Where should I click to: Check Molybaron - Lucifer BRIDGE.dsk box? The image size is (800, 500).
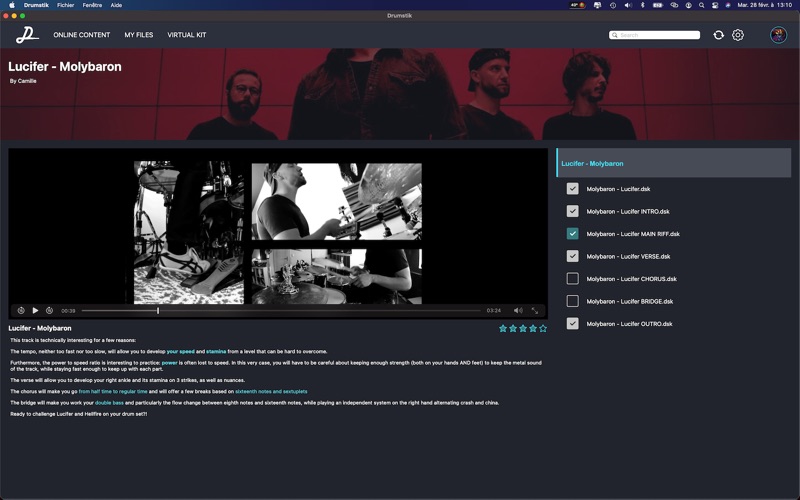point(572,301)
